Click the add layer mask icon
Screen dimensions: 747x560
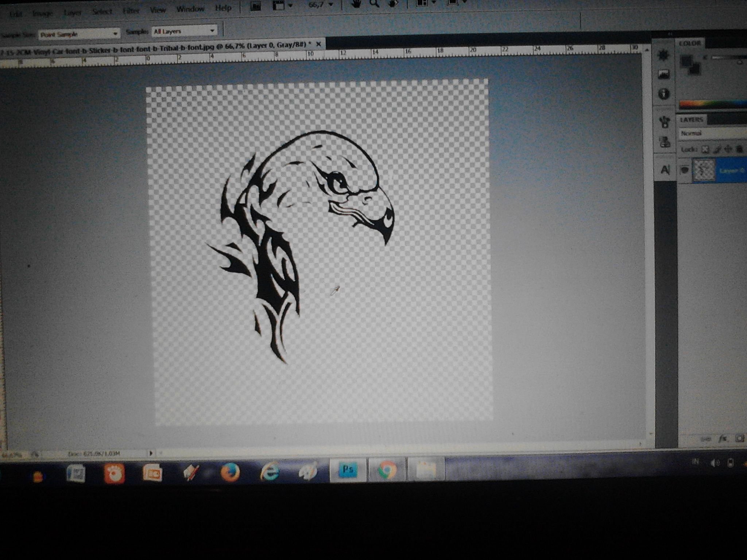click(x=739, y=438)
